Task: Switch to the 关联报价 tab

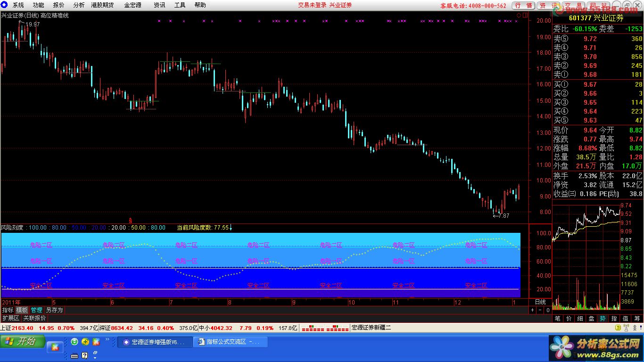Action: (x=35, y=318)
